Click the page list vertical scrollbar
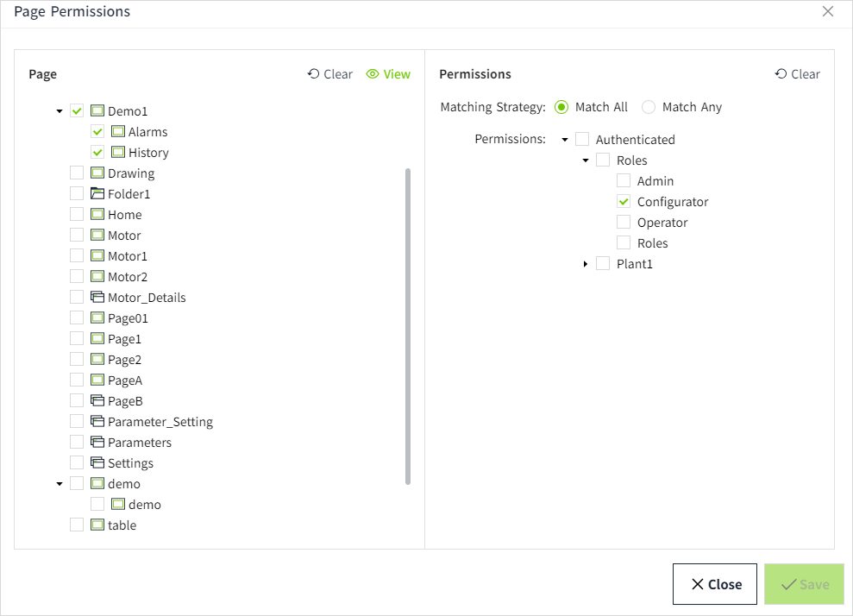 [x=408, y=326]
